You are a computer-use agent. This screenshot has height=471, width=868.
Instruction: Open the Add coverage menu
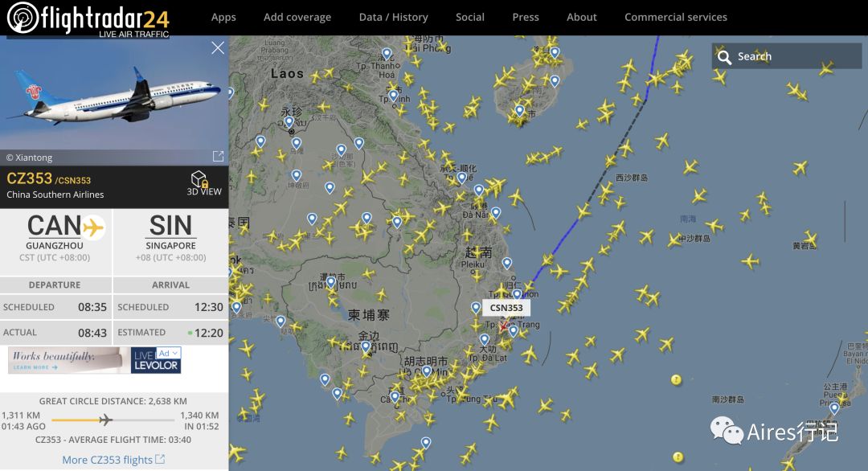pyautogui.click(x=297, y=17)
